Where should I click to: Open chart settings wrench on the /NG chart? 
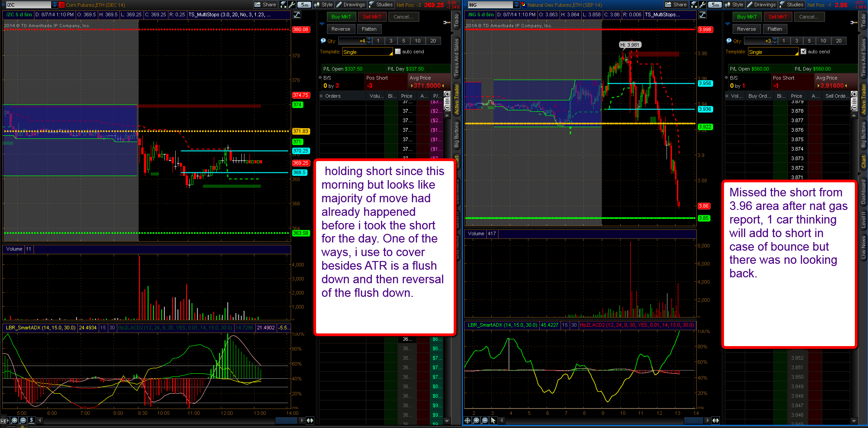point(702,5)
